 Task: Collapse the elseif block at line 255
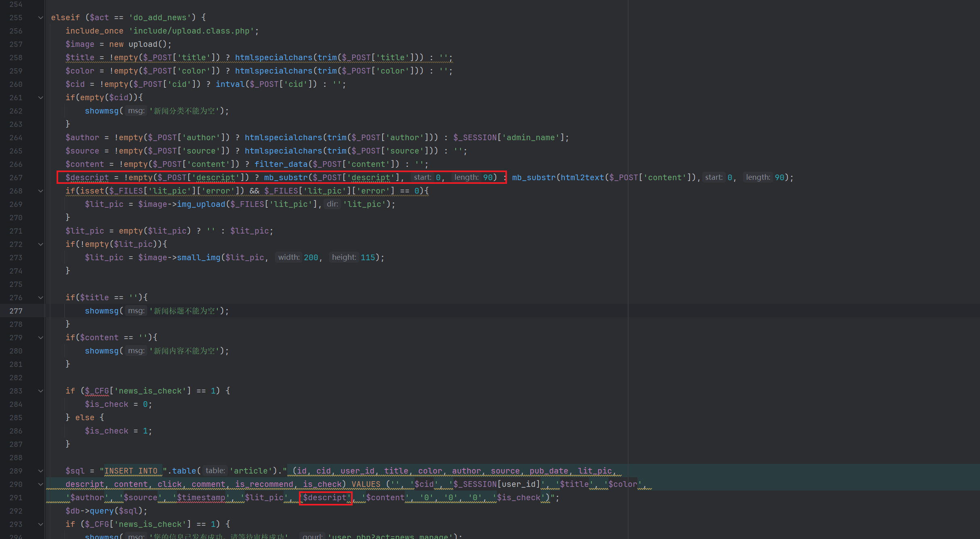pyautogui.click(x=40, y=17)
